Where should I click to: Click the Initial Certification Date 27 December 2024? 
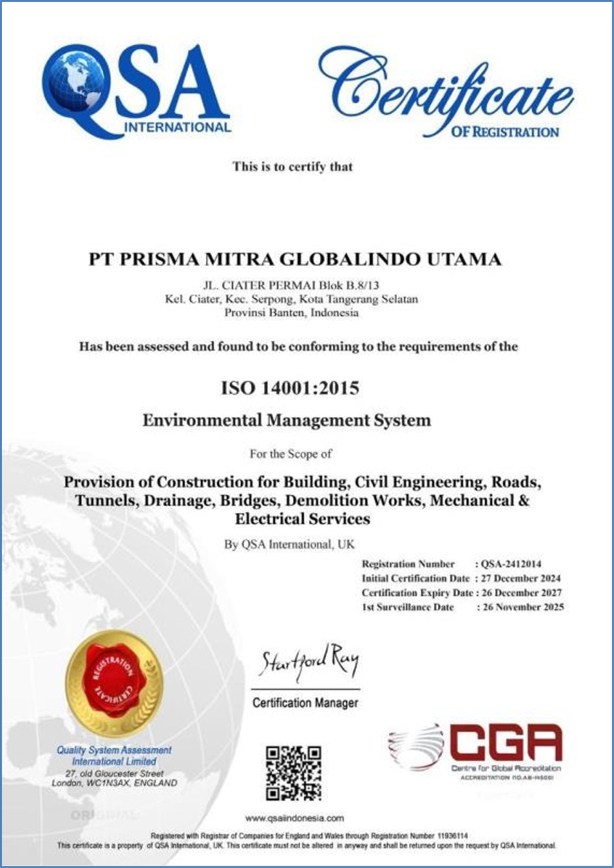(520, 578)
